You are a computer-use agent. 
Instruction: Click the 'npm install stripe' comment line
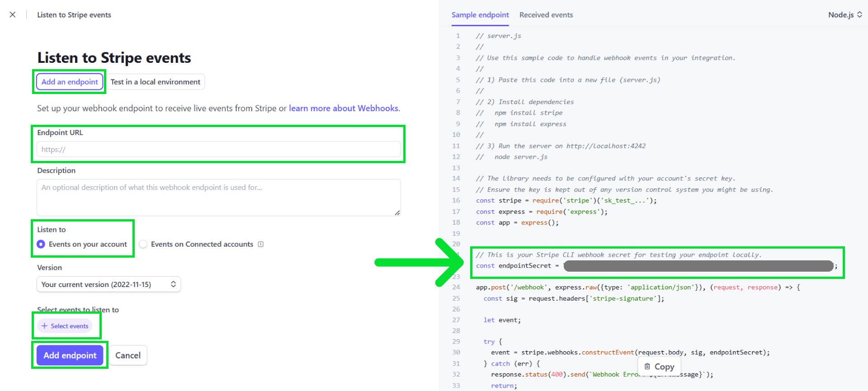pyautogui.click(x=519, y=113)
